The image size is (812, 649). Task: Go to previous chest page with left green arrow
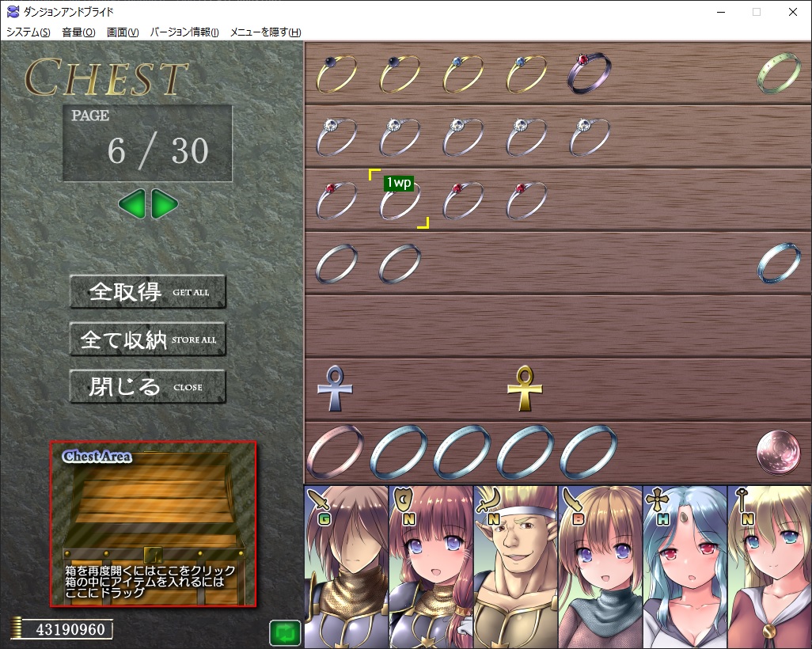click(131, 204)
